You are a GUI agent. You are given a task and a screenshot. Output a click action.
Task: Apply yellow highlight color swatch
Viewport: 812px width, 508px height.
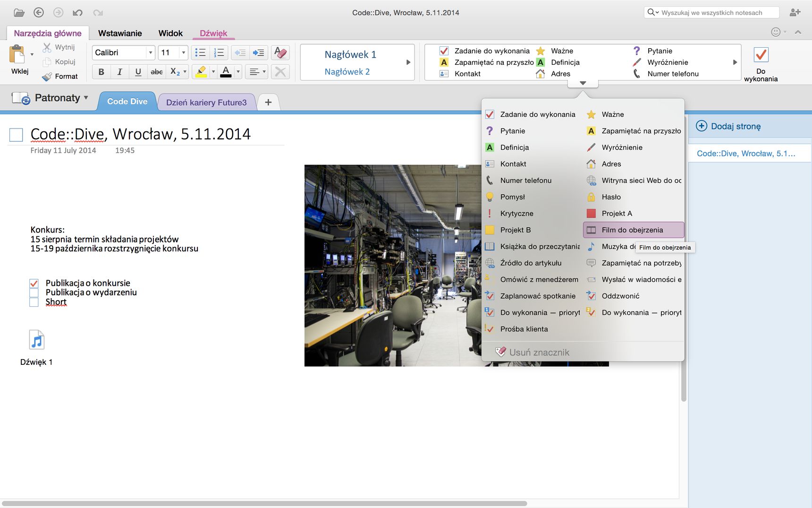[x=201, y=72]
